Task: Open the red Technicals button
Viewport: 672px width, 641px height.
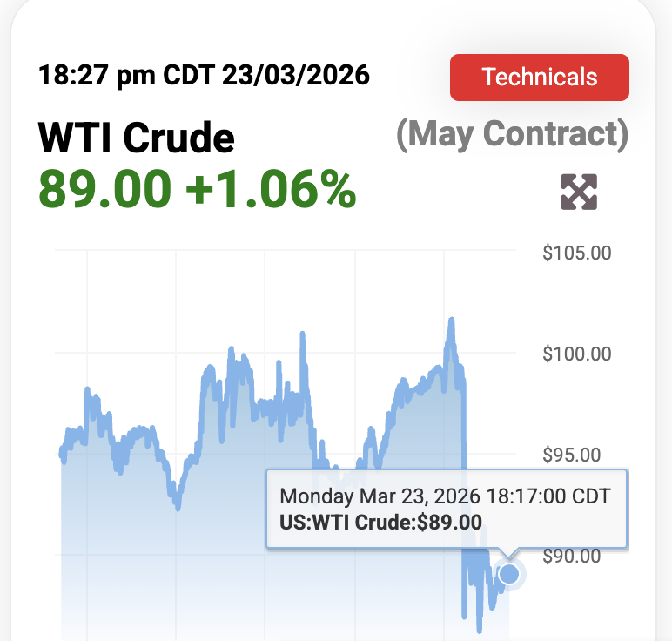Action: 540,77
